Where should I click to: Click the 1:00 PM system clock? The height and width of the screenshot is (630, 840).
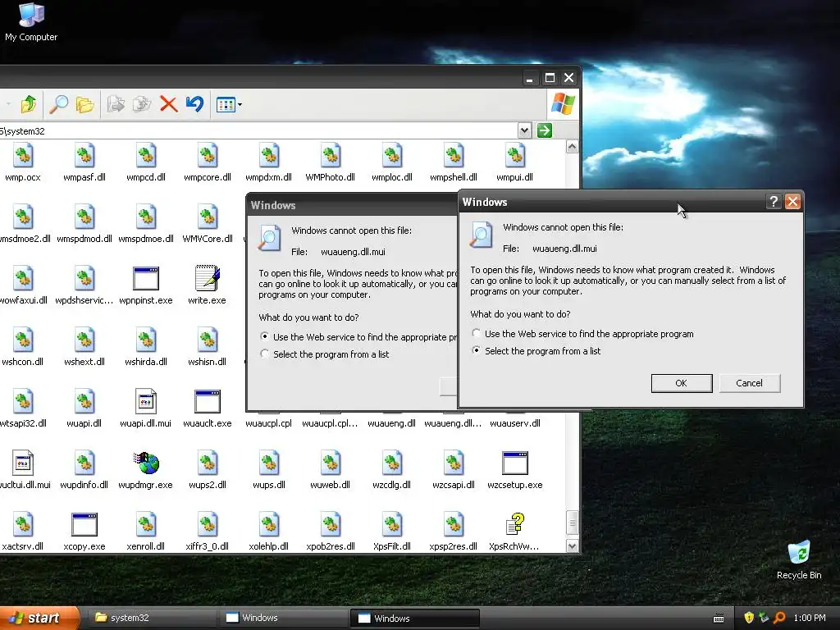pos(810,618)
